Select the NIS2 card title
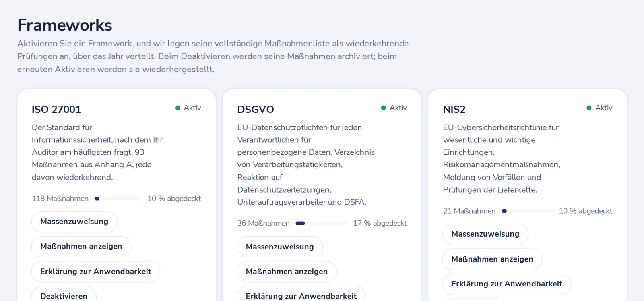The image size is (644, 301). [454, 110]
